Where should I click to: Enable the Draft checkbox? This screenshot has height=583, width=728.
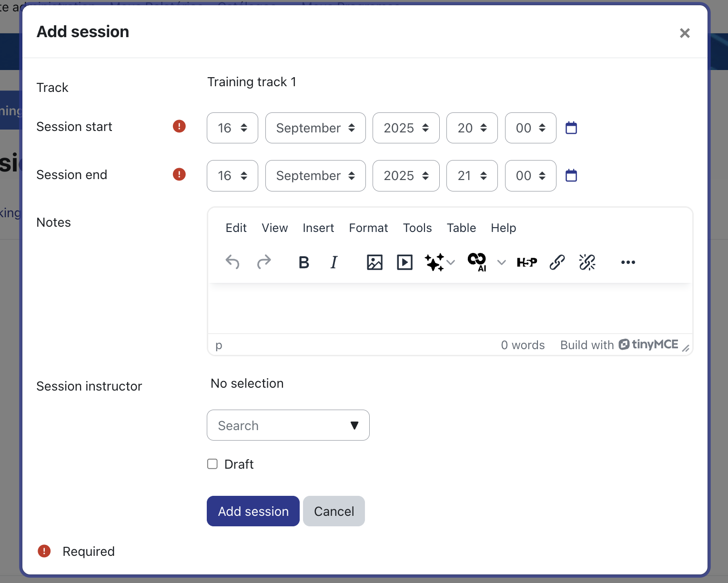pos(212,464)
